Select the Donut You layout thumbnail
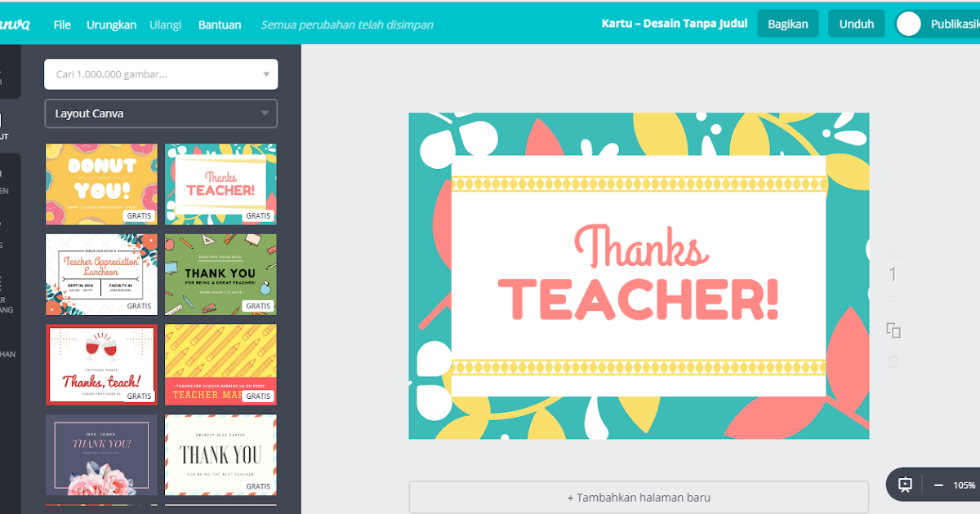This screenshot has height=514, width=980. pyautogui.click(x=101, y=184)
